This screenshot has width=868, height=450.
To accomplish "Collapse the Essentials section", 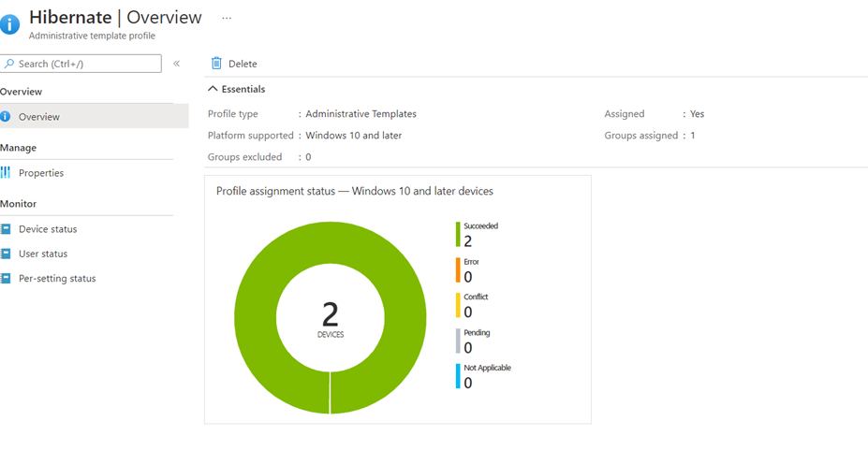I will [213, 90].
